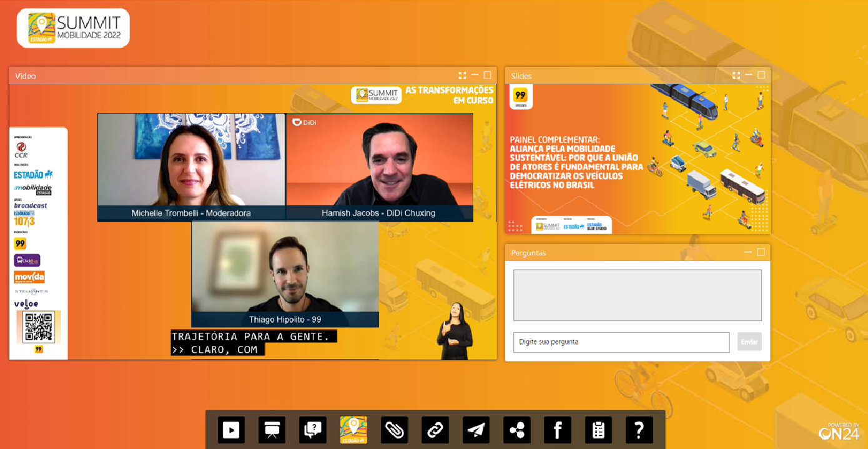The height and width of the screenshot is (449, 868).
Task: Click the Stellantis sponsor logo
Action: click(31, 292)
